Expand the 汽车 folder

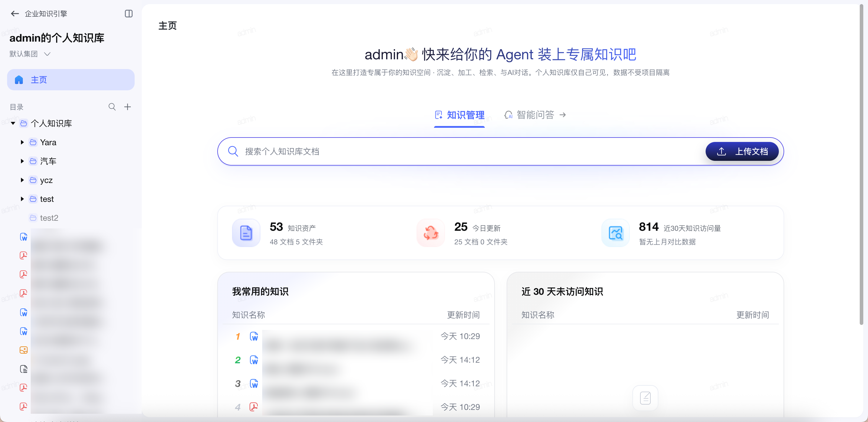coord(22,161)
